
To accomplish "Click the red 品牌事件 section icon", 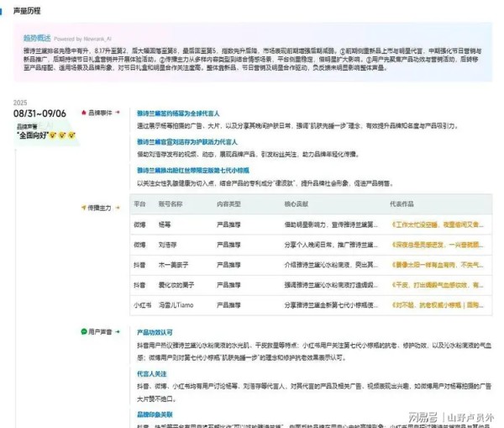I will 83,112.
